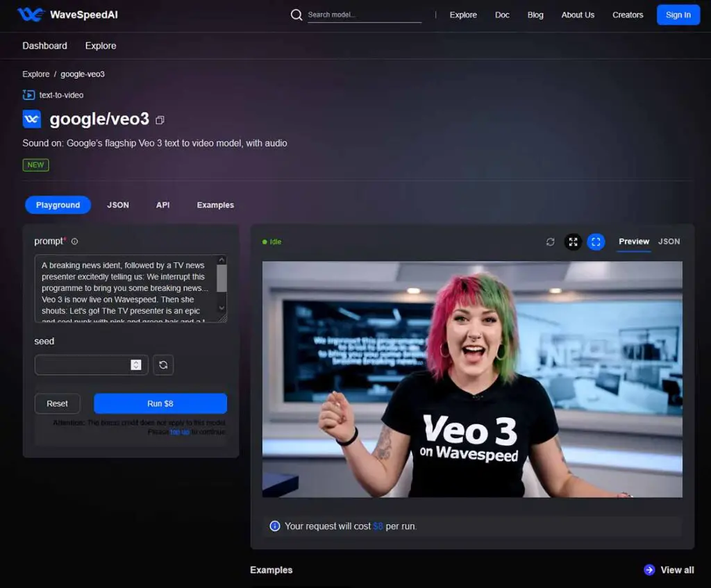This screenshot has width=711, height=588.
Task: Click the prompt scrollbar up arrow
Action: click(221, 260)
